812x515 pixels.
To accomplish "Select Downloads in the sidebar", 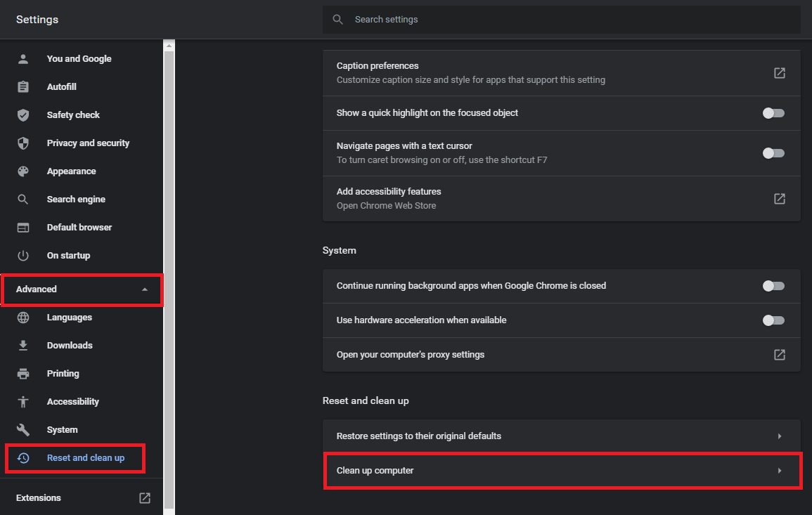I will coord(70,346).
